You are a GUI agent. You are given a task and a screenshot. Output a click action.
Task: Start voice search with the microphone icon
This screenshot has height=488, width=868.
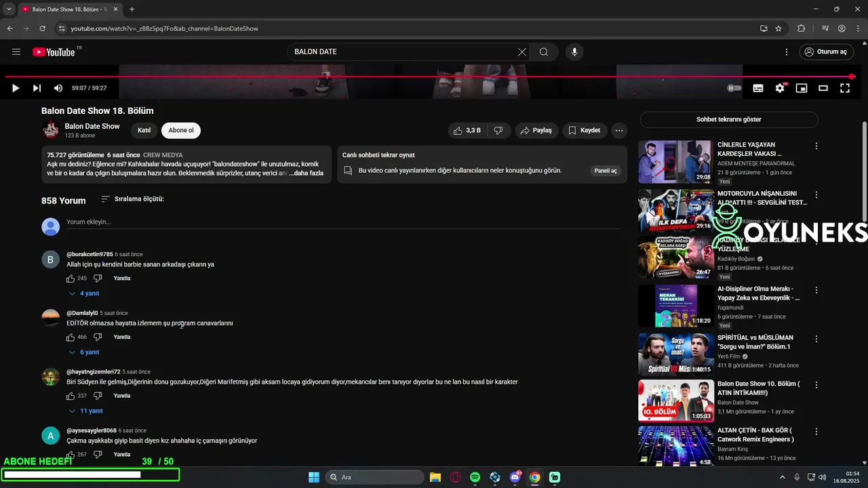tap(574, 52)
